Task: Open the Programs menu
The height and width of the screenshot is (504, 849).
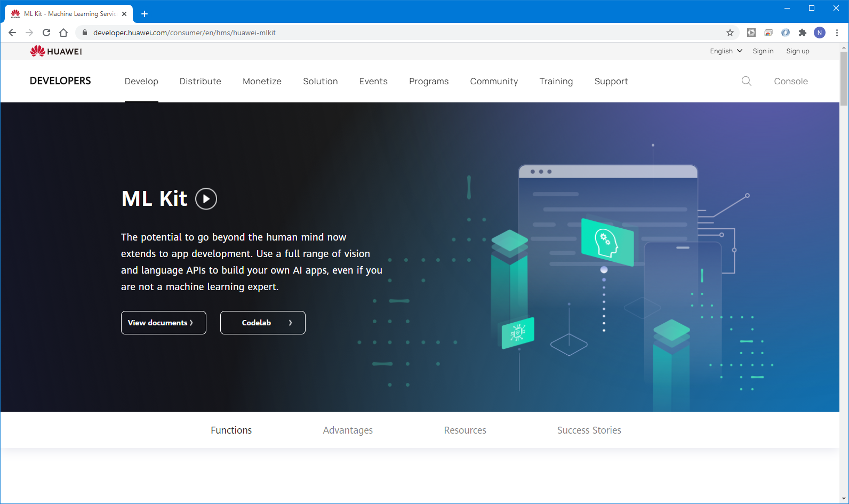Action: click(429, 81)
